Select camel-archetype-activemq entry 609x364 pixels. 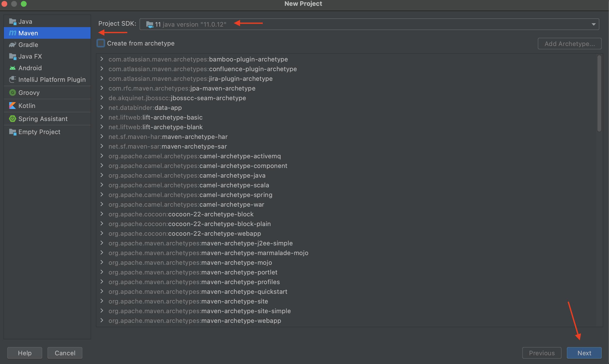[x=195, y=156]
